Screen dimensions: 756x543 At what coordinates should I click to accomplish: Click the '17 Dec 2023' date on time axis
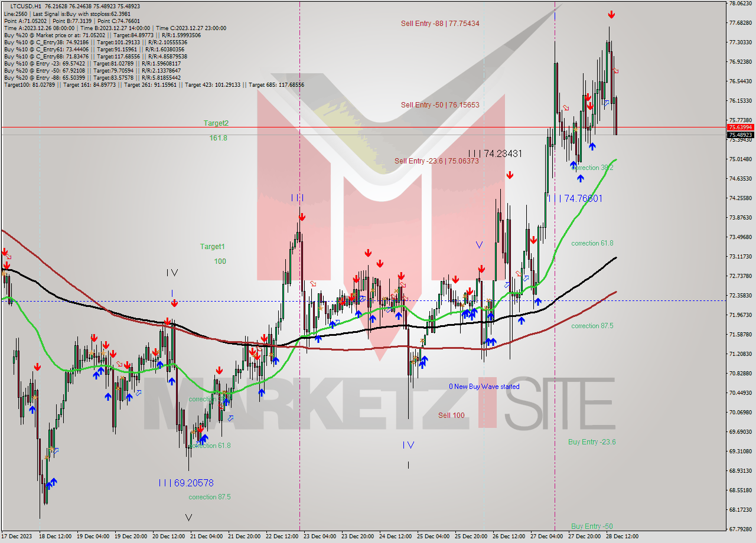[18, 537]
